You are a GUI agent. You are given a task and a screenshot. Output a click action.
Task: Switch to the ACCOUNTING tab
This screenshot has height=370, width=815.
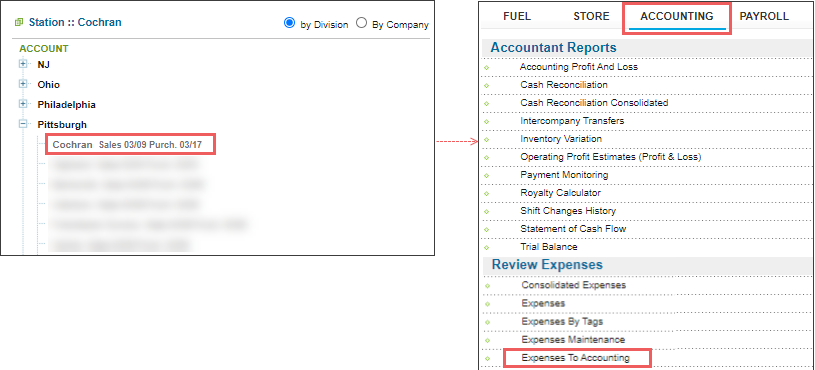pos(677,16)
